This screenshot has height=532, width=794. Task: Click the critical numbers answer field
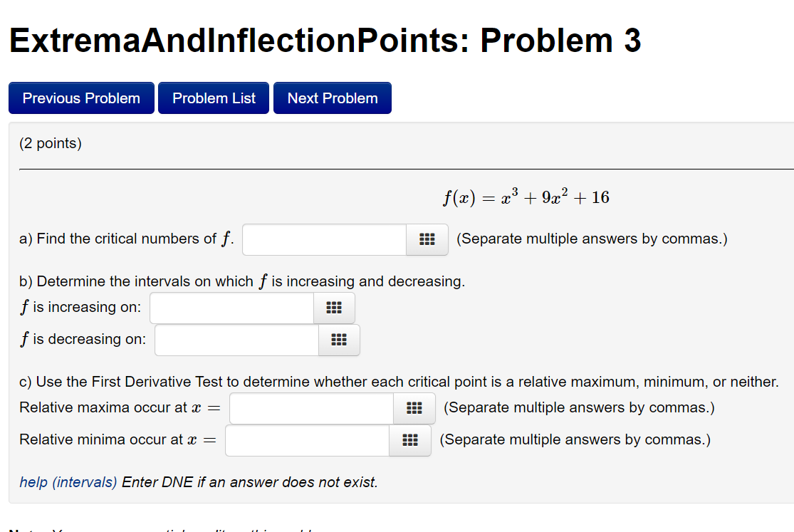tap(324, 240)
